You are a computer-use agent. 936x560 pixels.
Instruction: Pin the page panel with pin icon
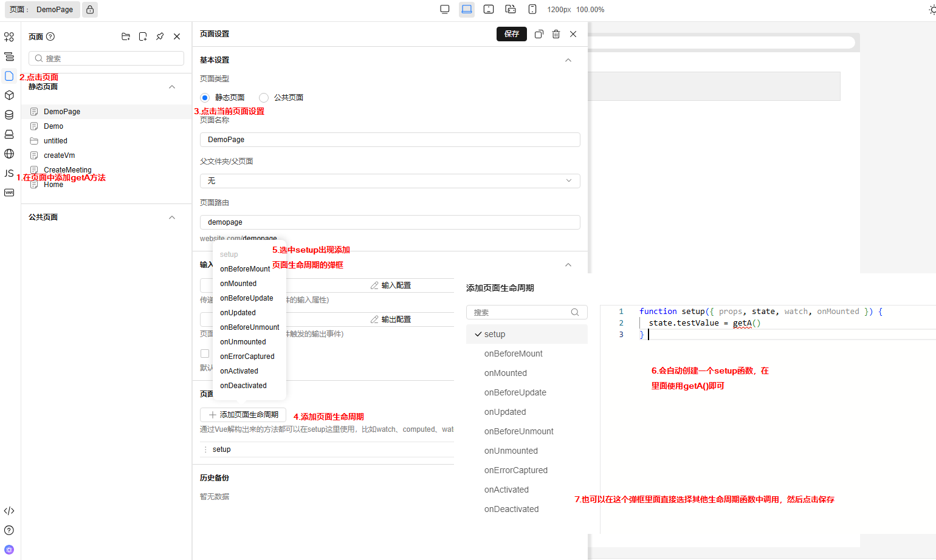160,36
